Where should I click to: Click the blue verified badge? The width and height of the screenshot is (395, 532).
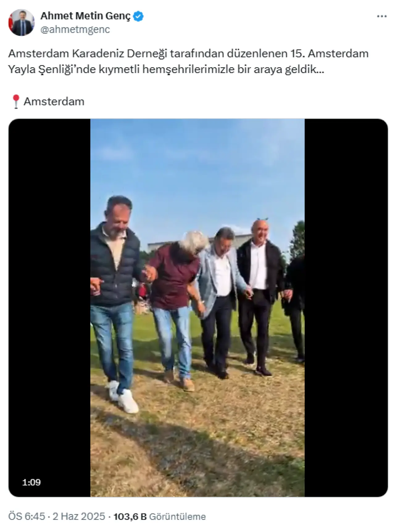(x=138, y=16)
